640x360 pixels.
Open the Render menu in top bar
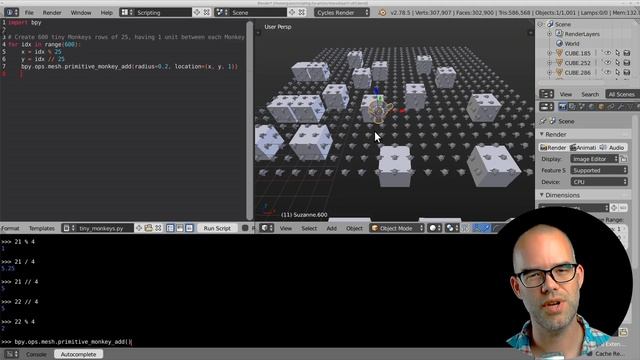[x=52, y=12]
